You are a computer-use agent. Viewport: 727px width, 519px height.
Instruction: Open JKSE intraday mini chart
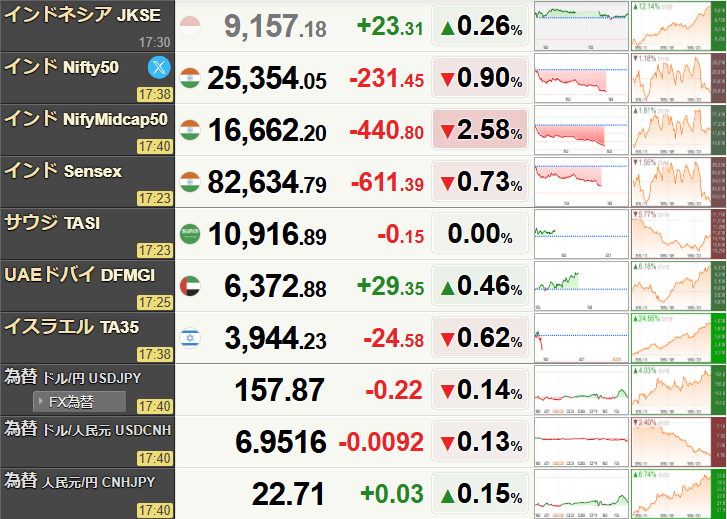(581, 26)
